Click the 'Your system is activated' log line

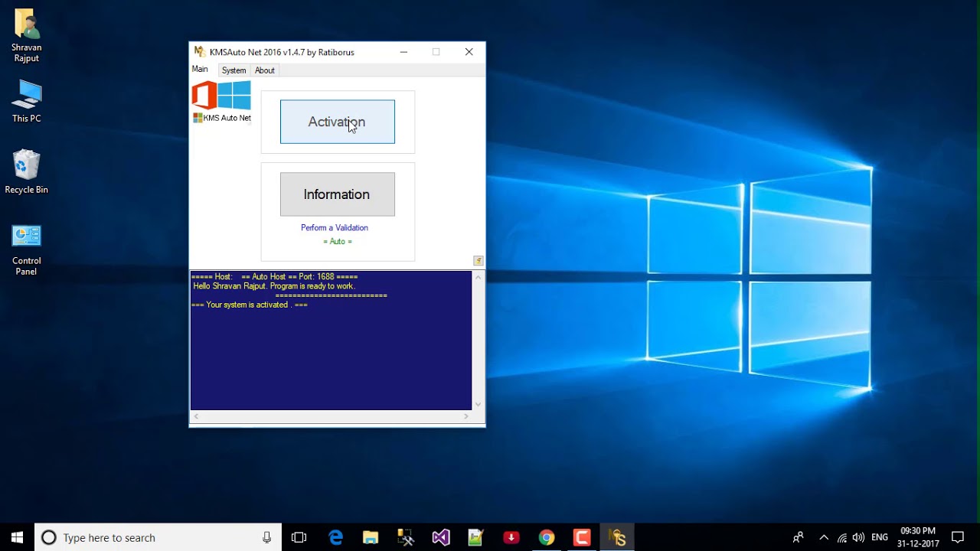250,305
